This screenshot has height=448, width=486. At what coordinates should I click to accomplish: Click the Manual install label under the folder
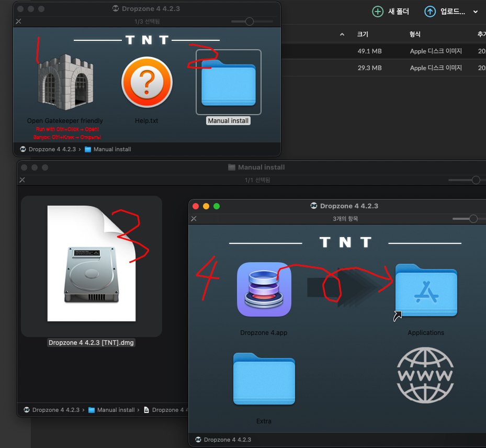[x=228, y=120]
